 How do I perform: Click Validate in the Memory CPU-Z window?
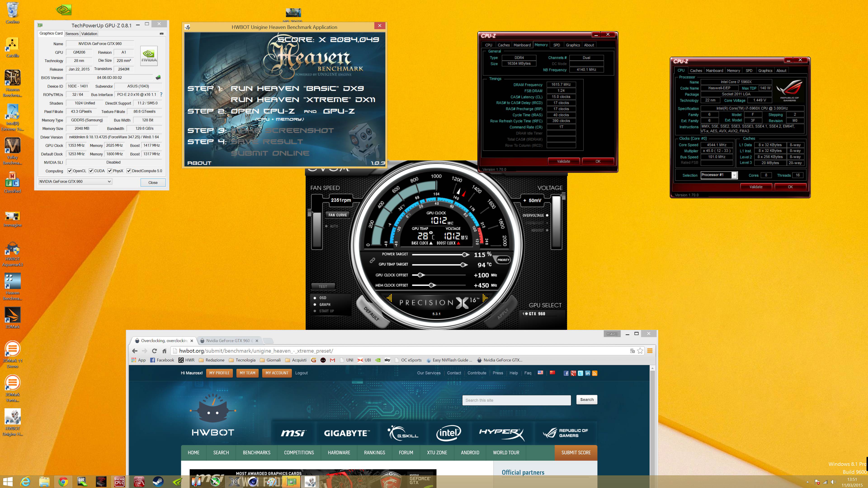[563, 161]
